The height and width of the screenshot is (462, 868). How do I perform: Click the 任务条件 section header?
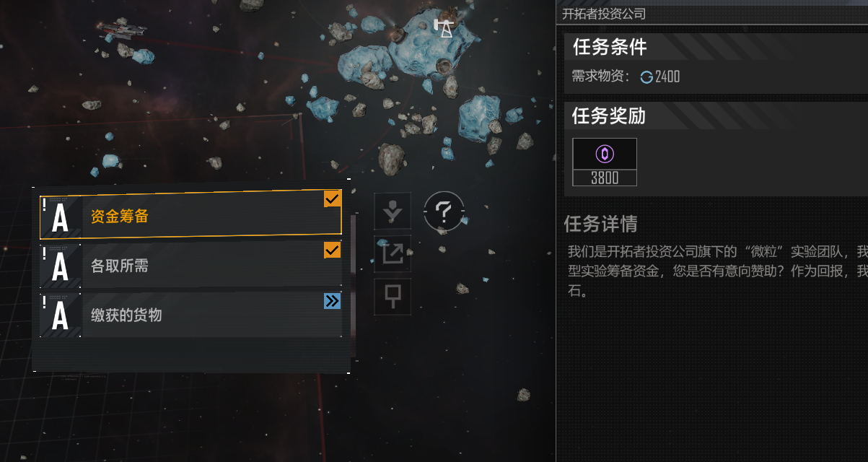point(610,47)
